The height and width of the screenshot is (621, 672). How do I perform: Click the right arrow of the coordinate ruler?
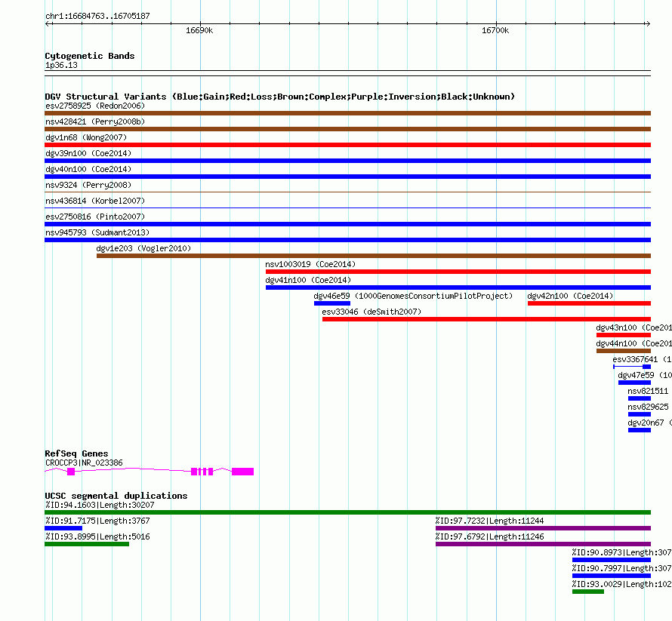click(x=648, y=23)
